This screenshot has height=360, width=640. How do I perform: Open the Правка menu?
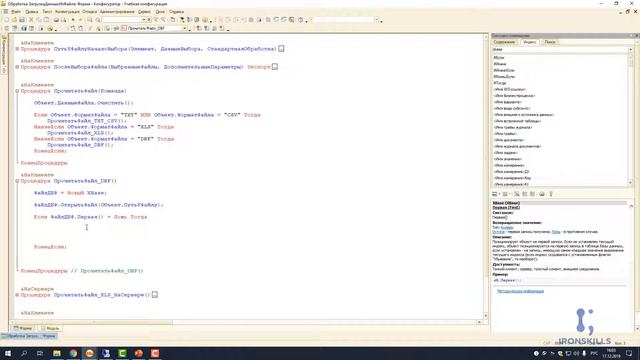coord(32,12)
